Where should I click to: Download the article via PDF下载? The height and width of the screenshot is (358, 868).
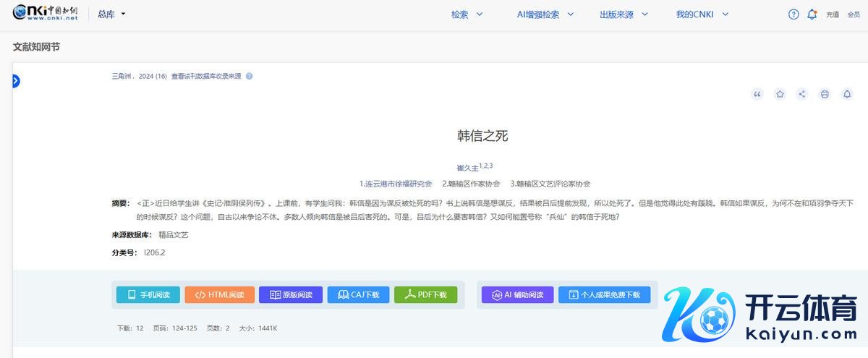click(x=425, y=295)
